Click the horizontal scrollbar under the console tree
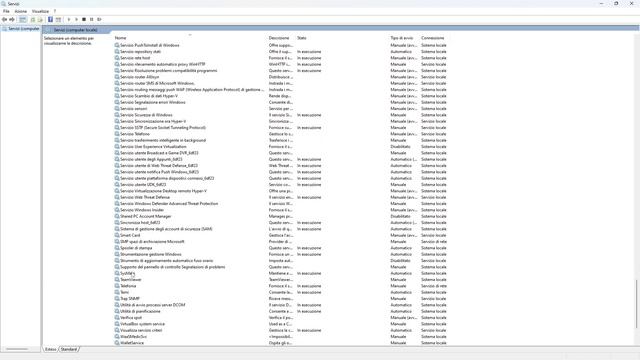The height and width of the screenshot is (360, 640). 17,349
